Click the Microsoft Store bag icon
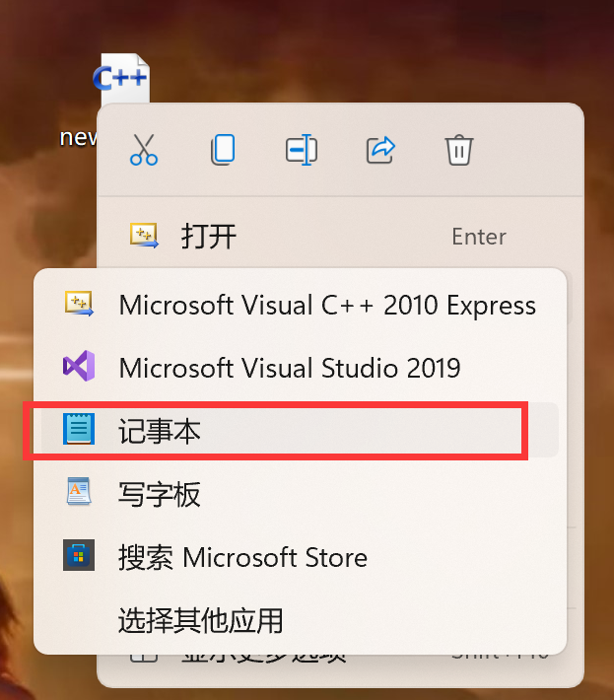Image resolution: width=614 pixels, height=700 pixels. pyautogui.click(x=79, y=555)
